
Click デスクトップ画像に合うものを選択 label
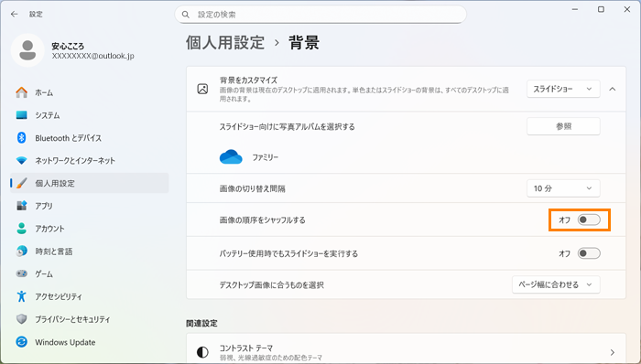click(x=271, y=284)
